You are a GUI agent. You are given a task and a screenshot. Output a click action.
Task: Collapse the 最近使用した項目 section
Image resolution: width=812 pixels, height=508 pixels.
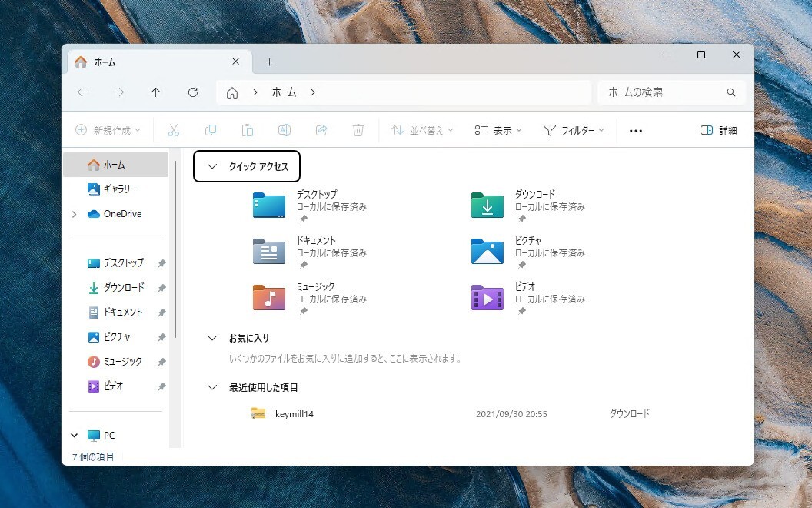point(211,387)
